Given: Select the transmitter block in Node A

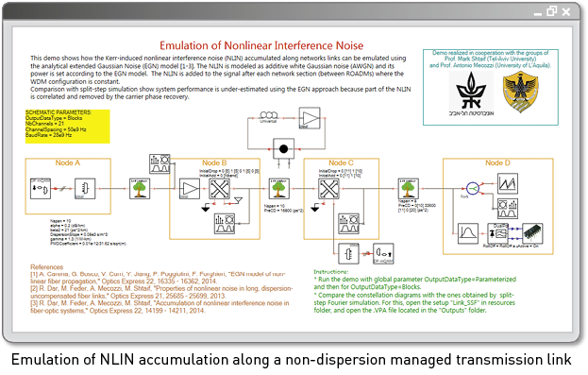Looking at the screenshot, I should pyautogui.click(x=41, y=188).
